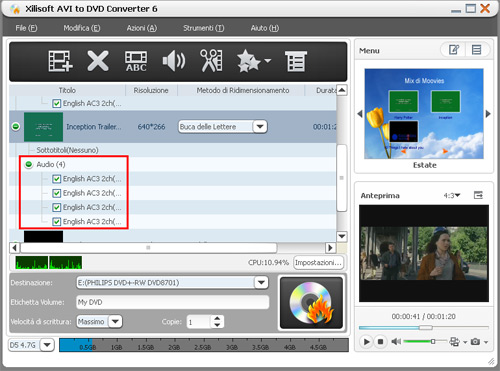This screenshot has width=500, height=371.
Task: Uncheck the English AC3 track above Inception
Action: click(56, 104)
